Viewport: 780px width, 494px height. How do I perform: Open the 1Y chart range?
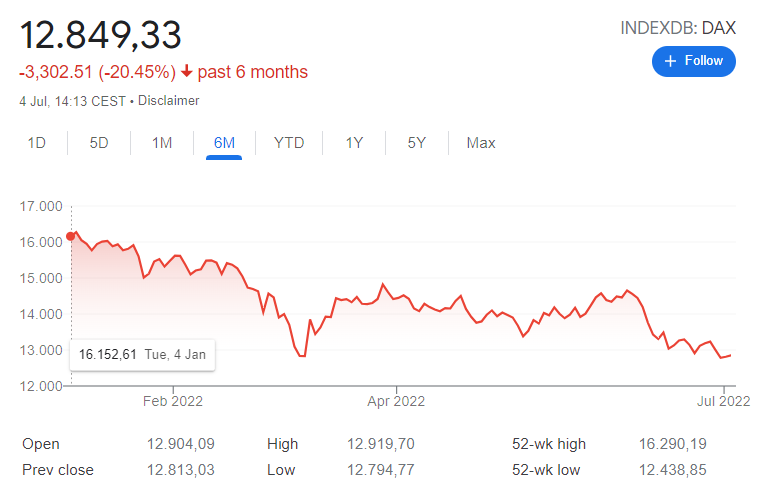[354, 143]
